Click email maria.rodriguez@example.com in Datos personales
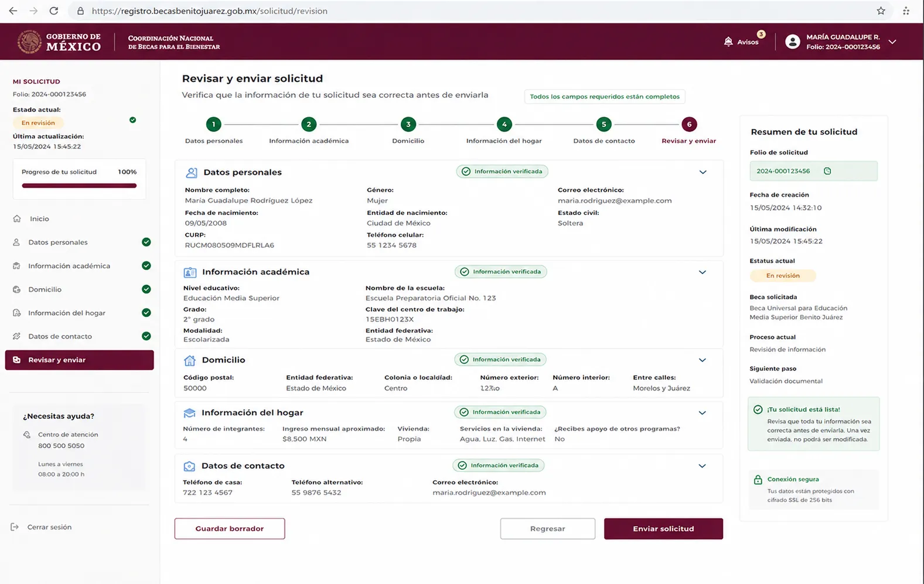Screen dimensions: 924x584 point(615,200)
